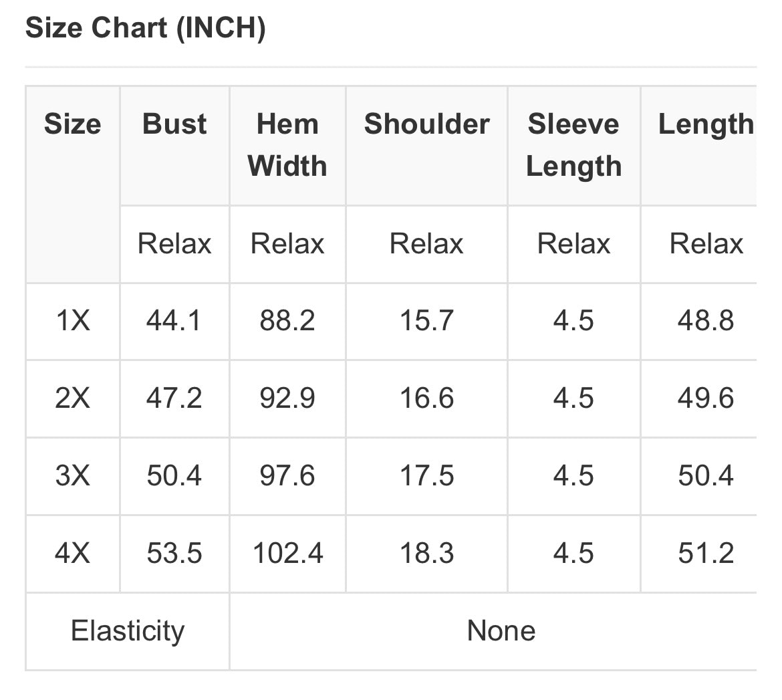The width and height of the screenshot is (782, 700).
Task: Select the 48.8 length value for 1X
Action: point(706,321)
